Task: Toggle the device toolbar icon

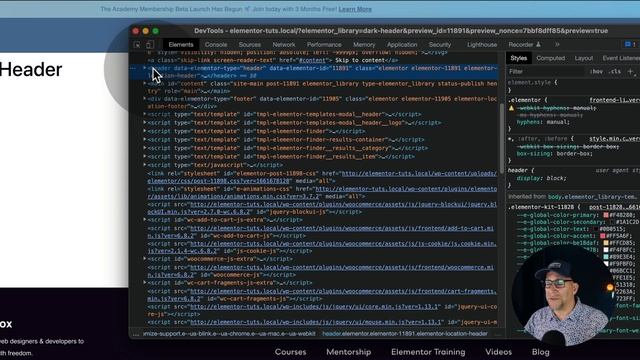Action: point(150,44)
